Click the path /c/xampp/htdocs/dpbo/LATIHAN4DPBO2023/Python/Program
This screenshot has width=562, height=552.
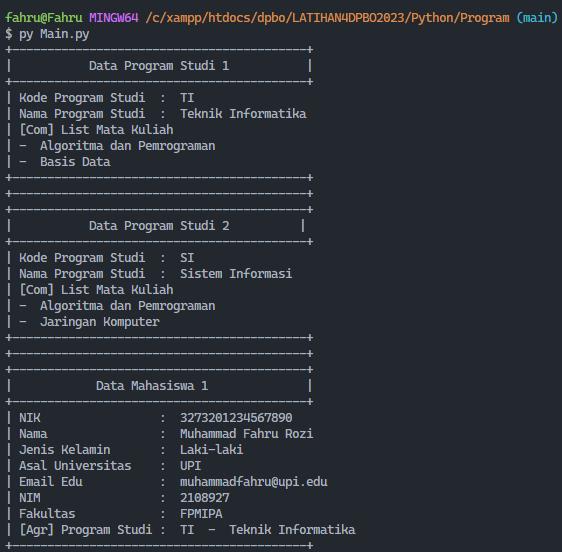click(327, 18)
